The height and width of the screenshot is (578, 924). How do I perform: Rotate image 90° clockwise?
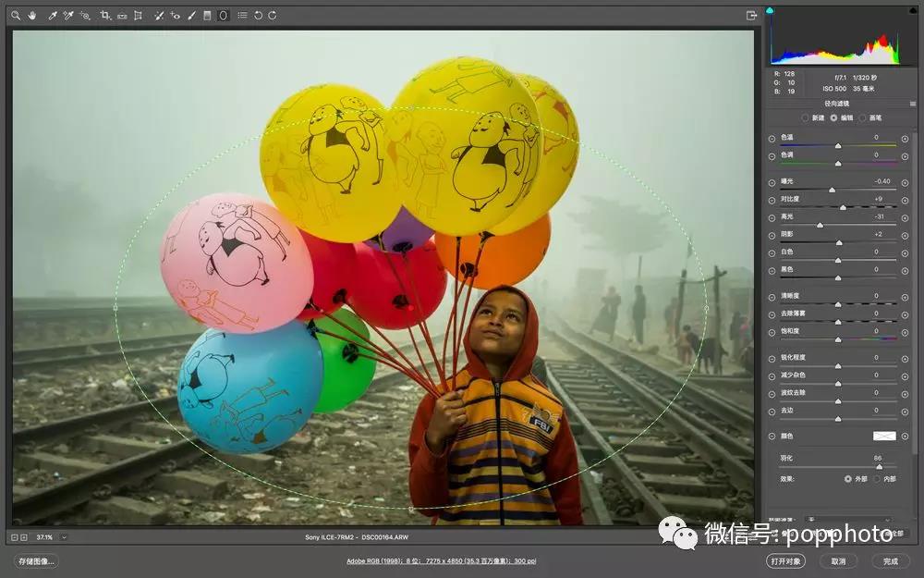coord(273,16)
